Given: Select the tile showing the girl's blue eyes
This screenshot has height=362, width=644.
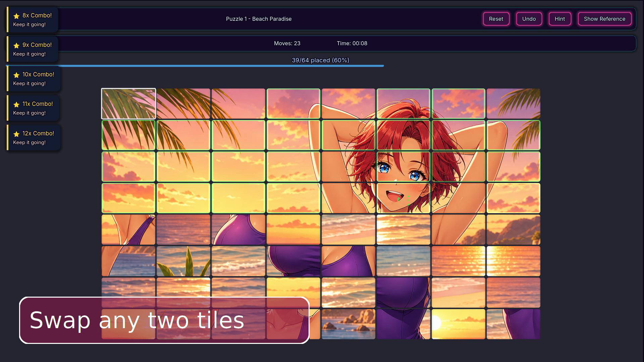Looking at the screenshot, I should point(404,167).
